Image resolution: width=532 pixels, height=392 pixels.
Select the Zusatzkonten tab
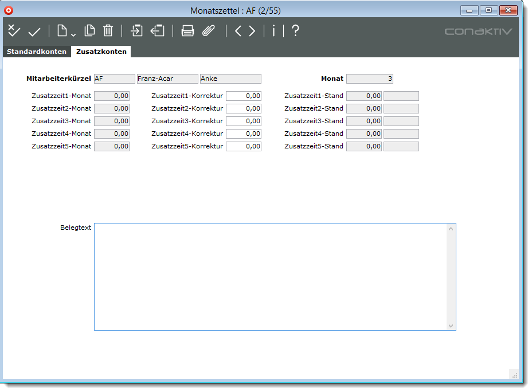(101, 52)
